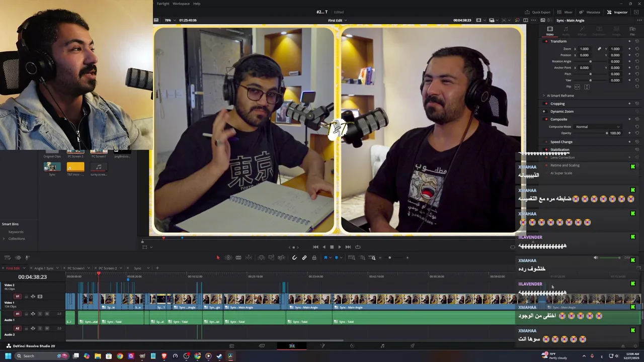Switch to Inspector Video tab
Screen dimensions: 644x362
[x=550, y=31]
